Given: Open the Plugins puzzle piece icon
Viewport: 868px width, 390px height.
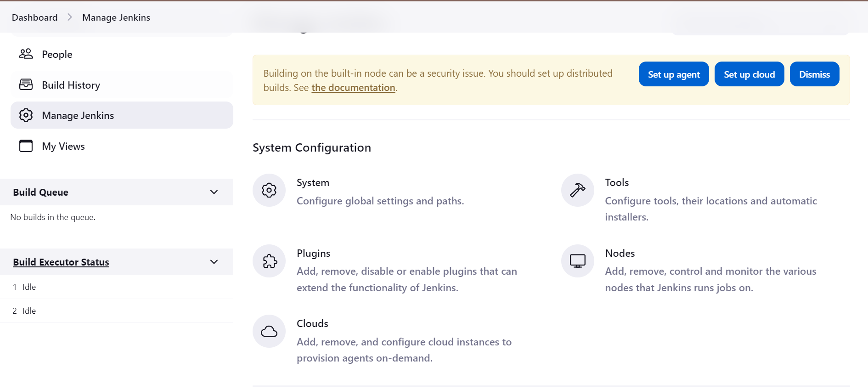Looking at the screenshot, I should point(269,261).
